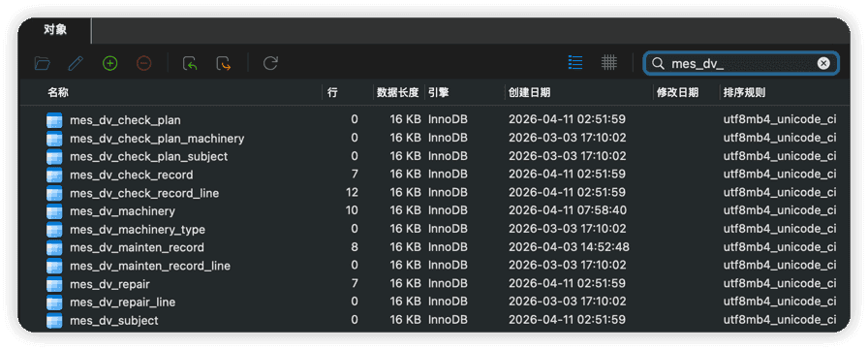The height and width of the screenshot is (350, 868).
Task: Click the green new table plus icon
Action: 110,64
